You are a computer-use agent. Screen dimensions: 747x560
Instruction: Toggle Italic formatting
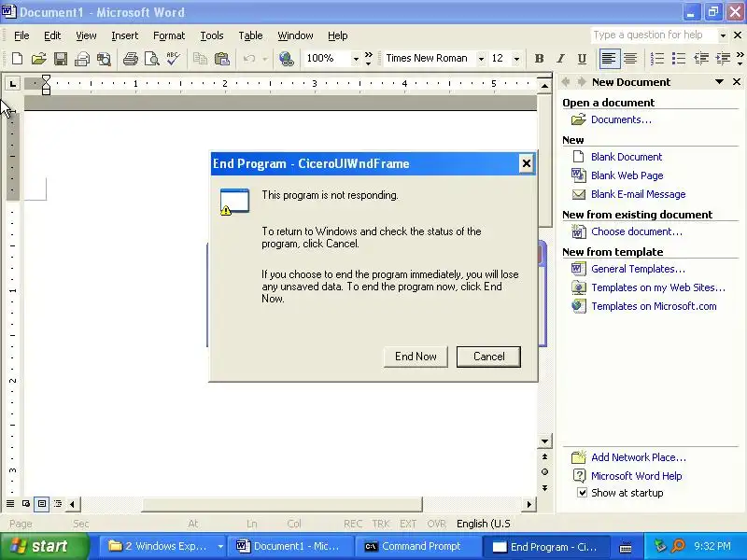561,59
